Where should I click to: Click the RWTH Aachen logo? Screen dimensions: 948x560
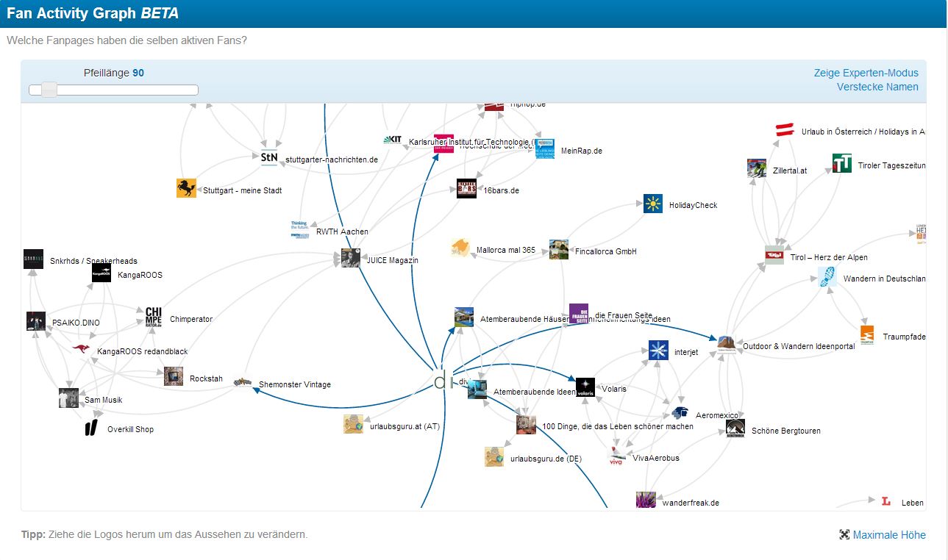coord(300,230)
